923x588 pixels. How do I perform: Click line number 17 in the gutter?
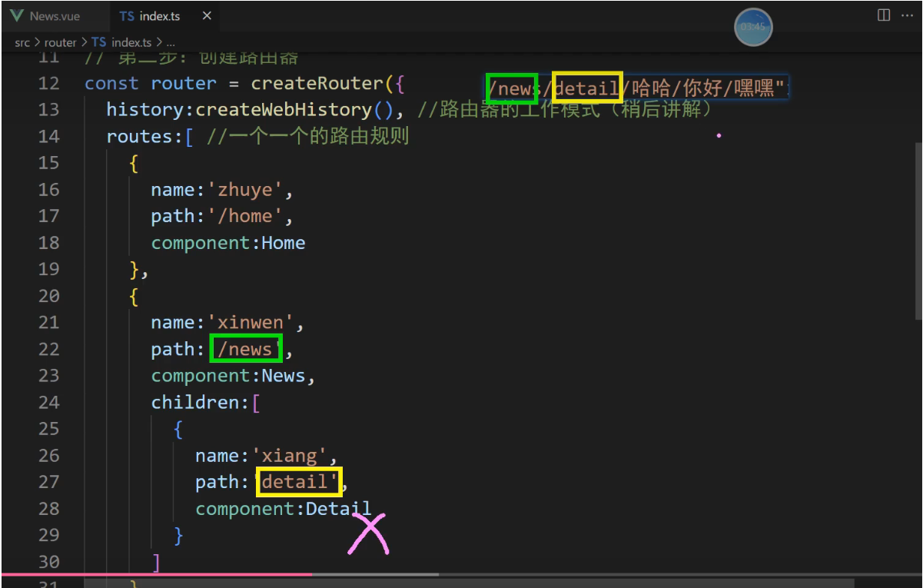(x=48, y=216)
